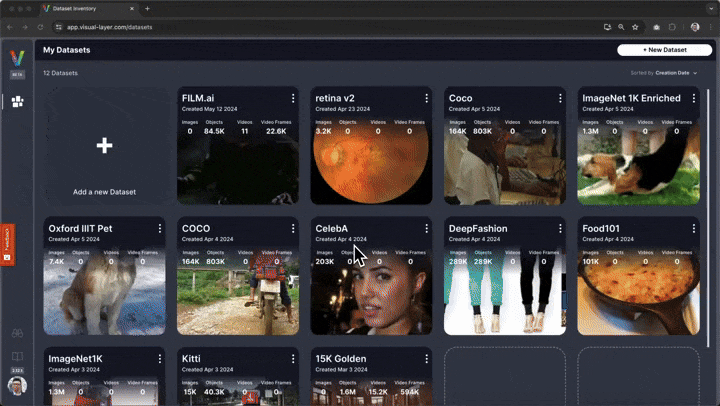This screenshot has width=720, height=406.
Task: Click the 15K Golden dataset title
Action: pyautogui.click(x=341, y=359)
